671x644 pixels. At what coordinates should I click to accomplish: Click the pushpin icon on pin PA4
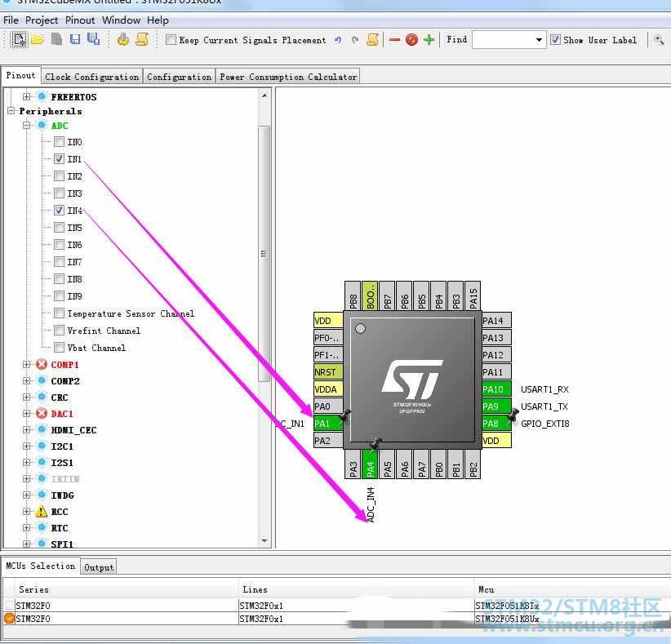pyautogui.click(x=375, y=444)
